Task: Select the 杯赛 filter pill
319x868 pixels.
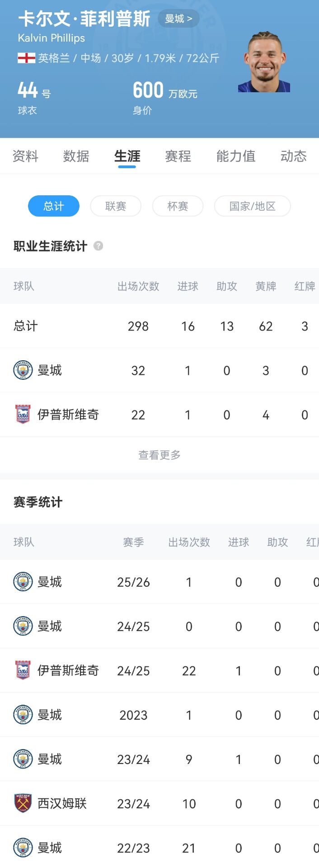Action: [x=178, y=206]
